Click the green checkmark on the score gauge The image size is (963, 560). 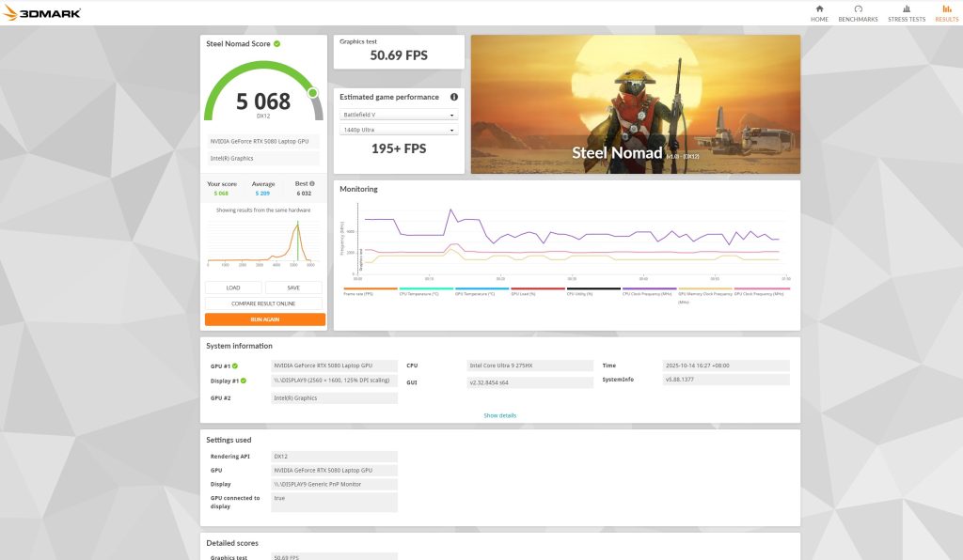pyautogui.click(x=312, y=94)
